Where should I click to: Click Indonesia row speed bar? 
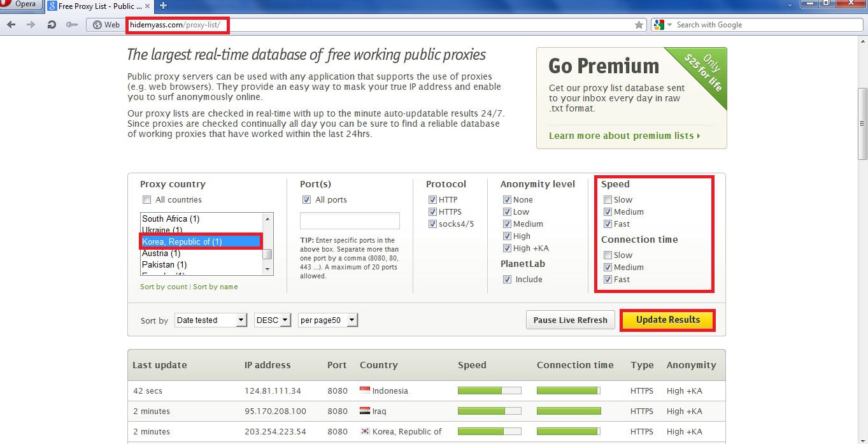click(x=489, y=390)
